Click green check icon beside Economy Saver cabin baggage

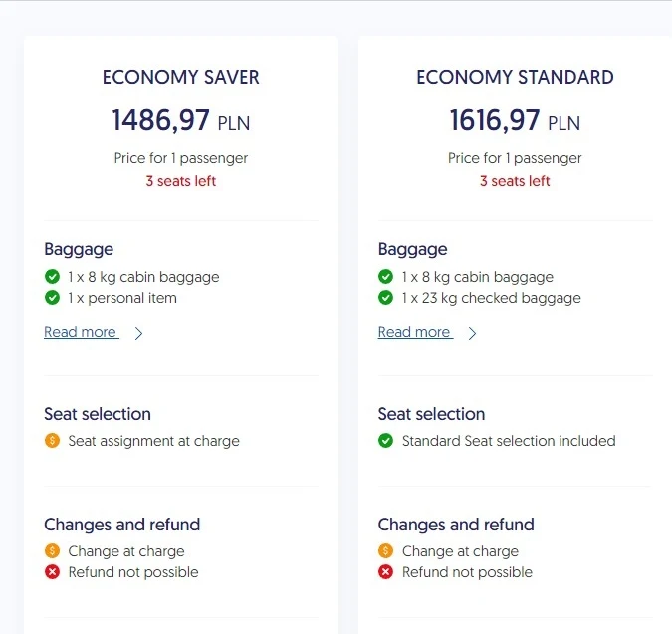52,277
